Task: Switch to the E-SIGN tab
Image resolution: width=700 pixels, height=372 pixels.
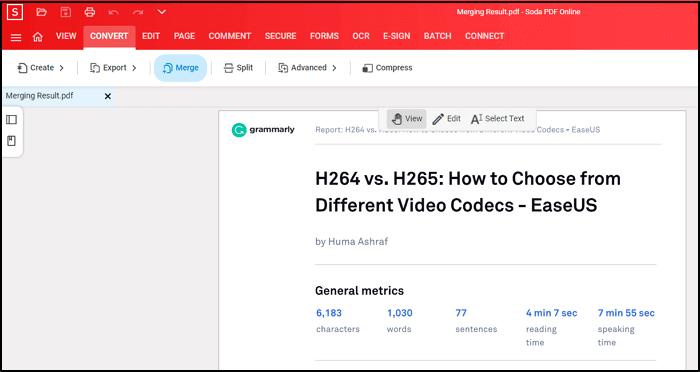Action: (397, 36)
